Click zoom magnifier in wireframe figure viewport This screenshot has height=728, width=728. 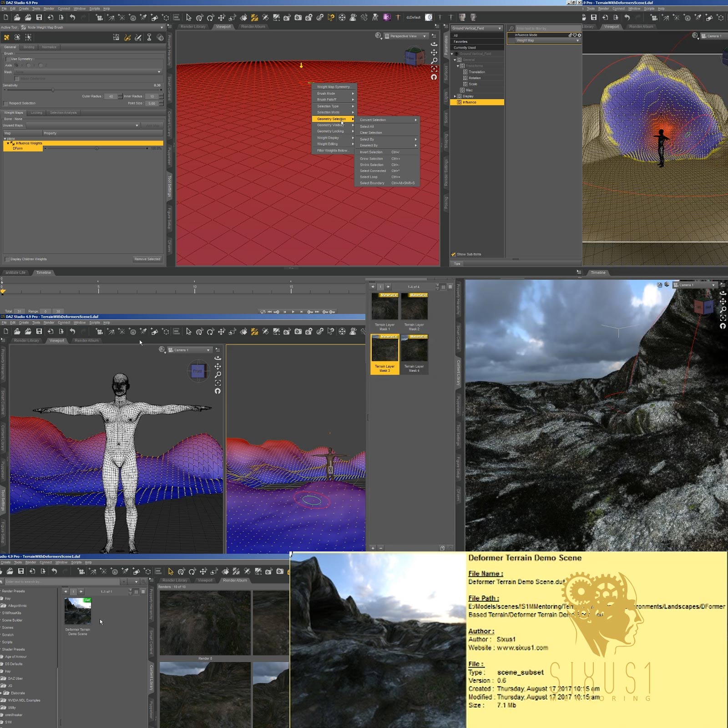coord(218,374)
